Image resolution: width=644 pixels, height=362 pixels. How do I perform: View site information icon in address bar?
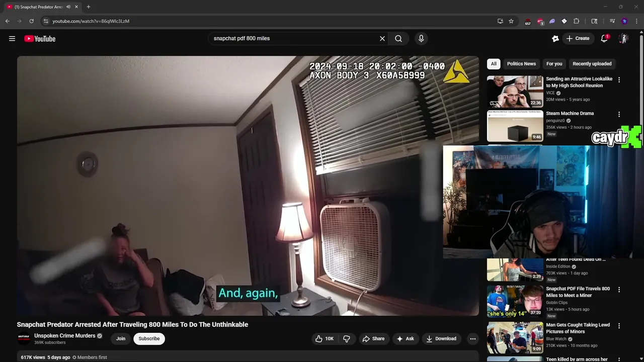pos(45,21)
